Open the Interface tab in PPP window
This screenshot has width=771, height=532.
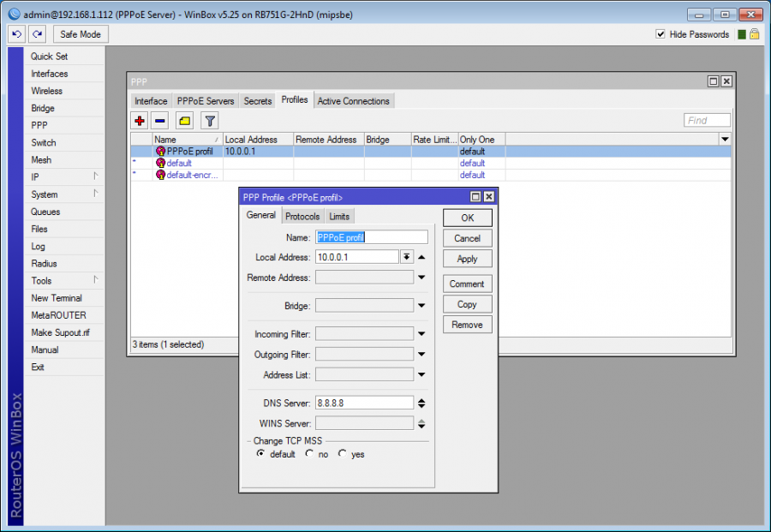coord(151,101)
